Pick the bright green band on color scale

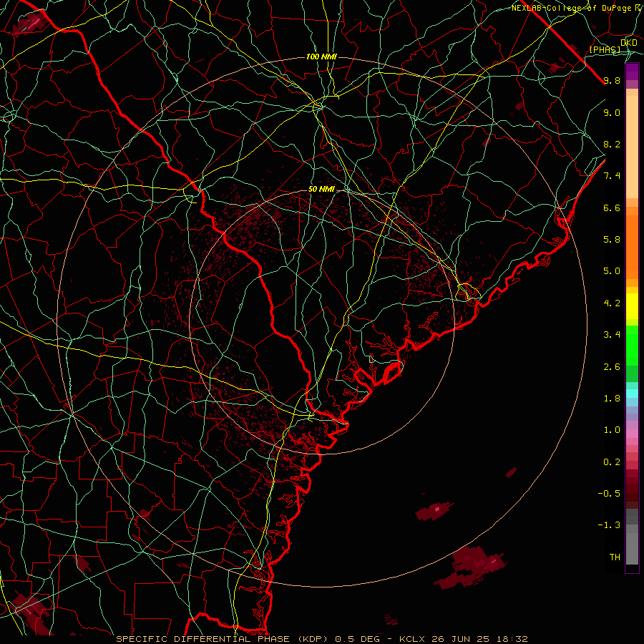[632, 346]
